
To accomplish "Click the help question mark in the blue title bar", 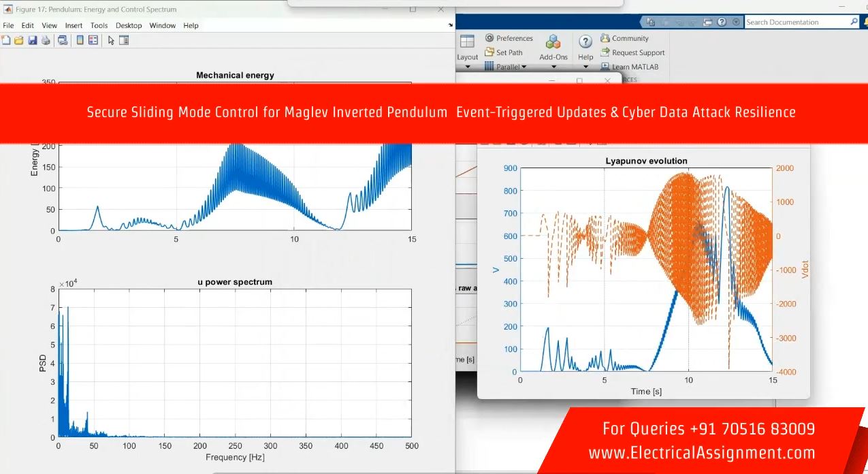I will tap(722, 22).
